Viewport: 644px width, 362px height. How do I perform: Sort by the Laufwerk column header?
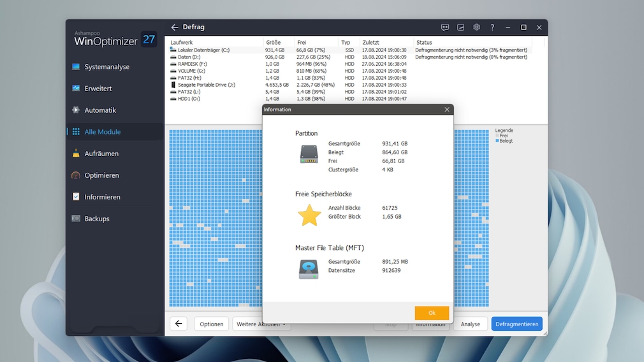point(181,42)
